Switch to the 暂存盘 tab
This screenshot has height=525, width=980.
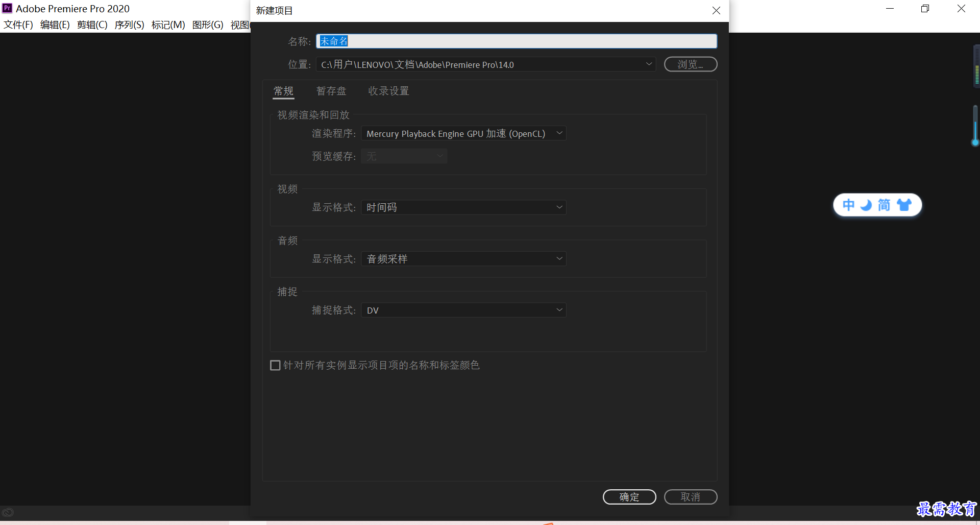(331, 91)
